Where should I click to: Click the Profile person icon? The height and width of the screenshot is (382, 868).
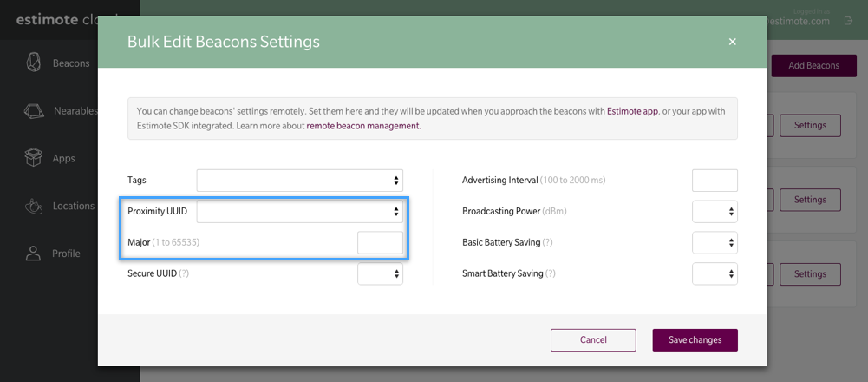tap(34, 254)
